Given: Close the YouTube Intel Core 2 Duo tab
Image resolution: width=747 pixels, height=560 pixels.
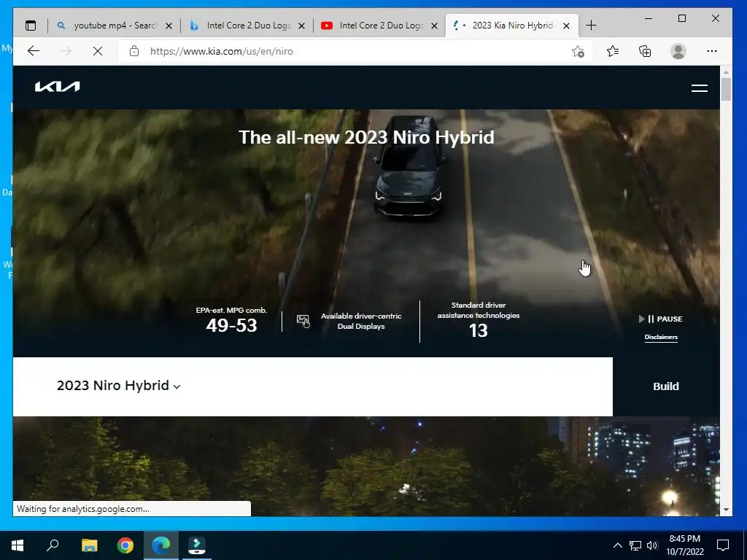Looking at the screenshot, I should coord(435,26).
